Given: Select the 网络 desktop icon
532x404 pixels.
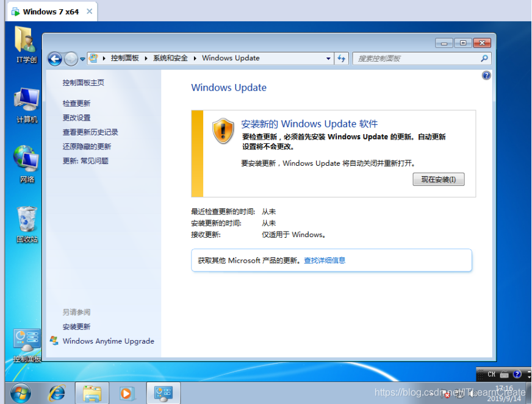Looking at the screenshot, I should (26, 165).
